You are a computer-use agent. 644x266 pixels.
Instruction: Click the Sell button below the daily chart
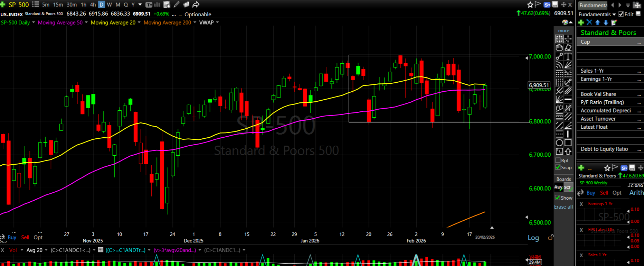tap(25, 237)
